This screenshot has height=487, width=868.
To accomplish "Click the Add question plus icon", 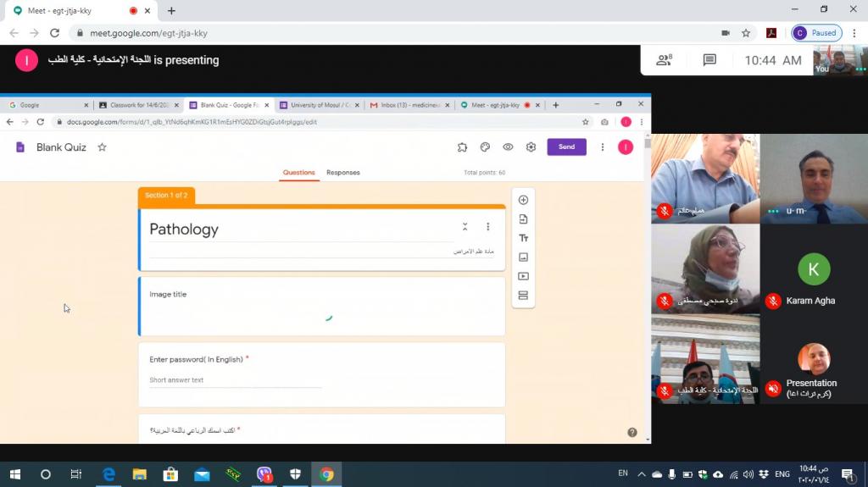I will pos(523,201).
